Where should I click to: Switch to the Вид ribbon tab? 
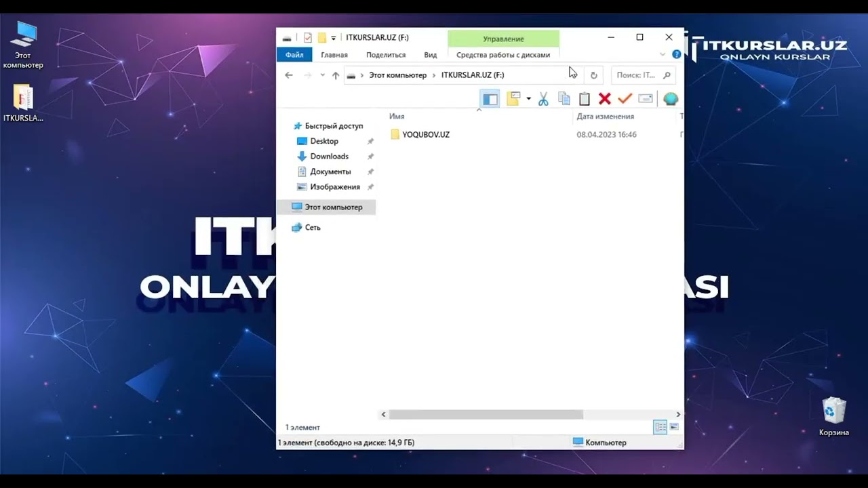[x=431, y=55]
